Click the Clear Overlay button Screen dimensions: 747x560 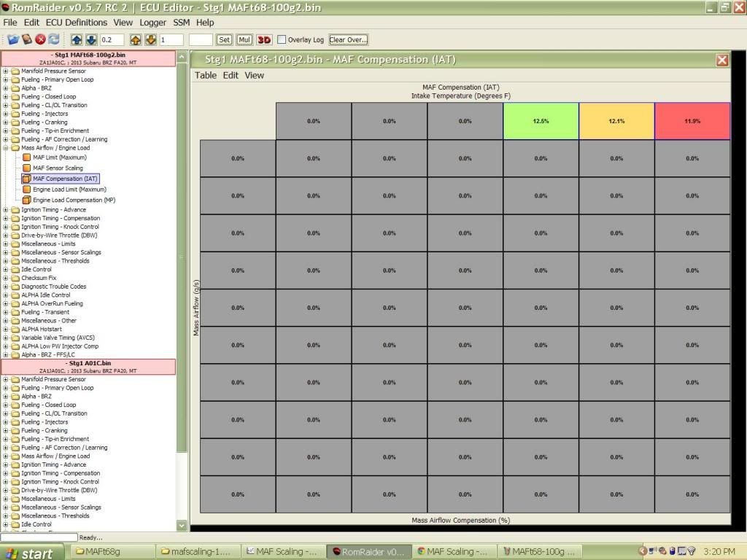(x=348, y=39)
